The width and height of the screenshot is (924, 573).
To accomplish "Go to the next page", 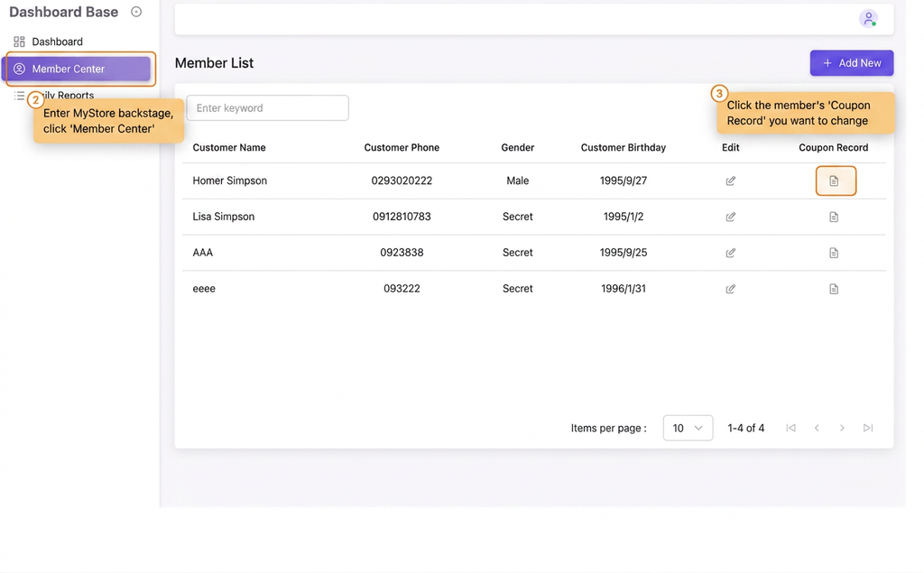I will coord(842,428).
